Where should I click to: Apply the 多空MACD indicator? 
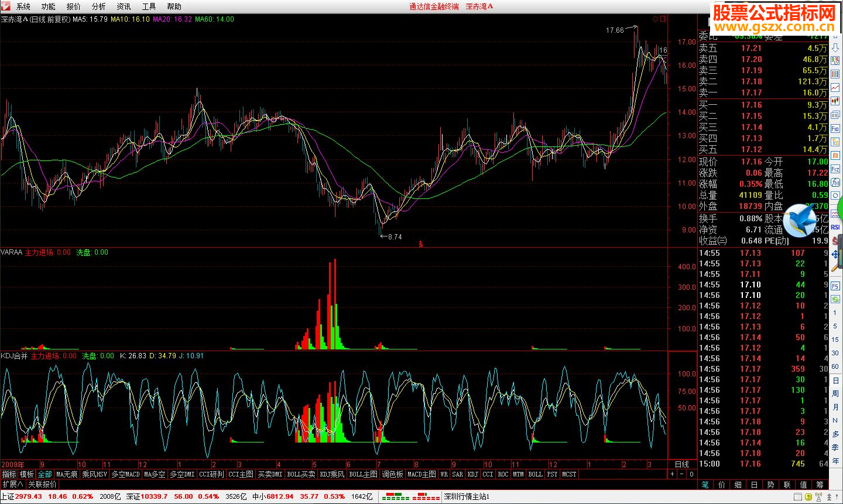[125, 474]
